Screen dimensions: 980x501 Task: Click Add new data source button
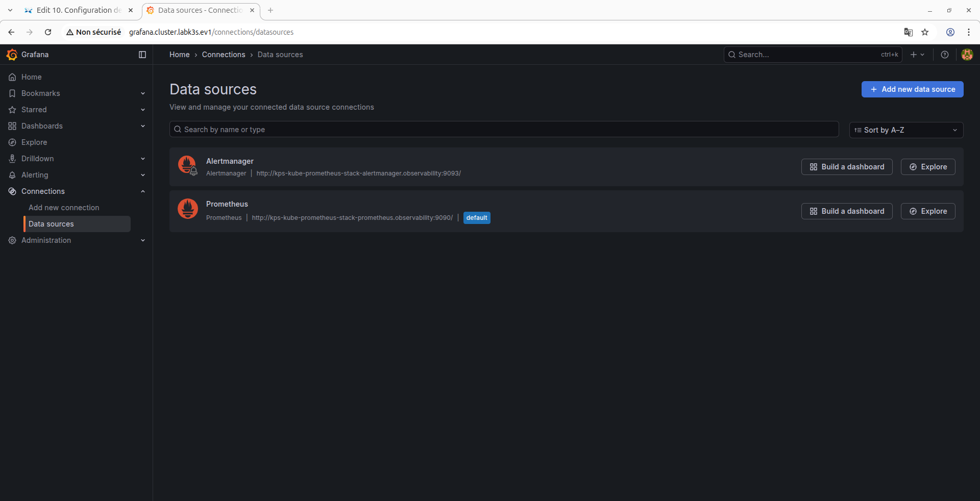[912, 89]
